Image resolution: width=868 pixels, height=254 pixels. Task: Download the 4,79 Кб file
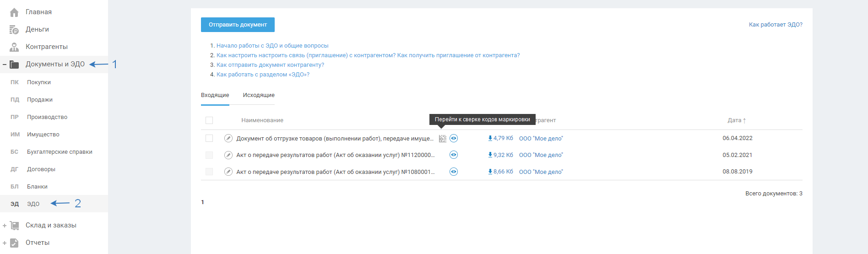point(500,138)
